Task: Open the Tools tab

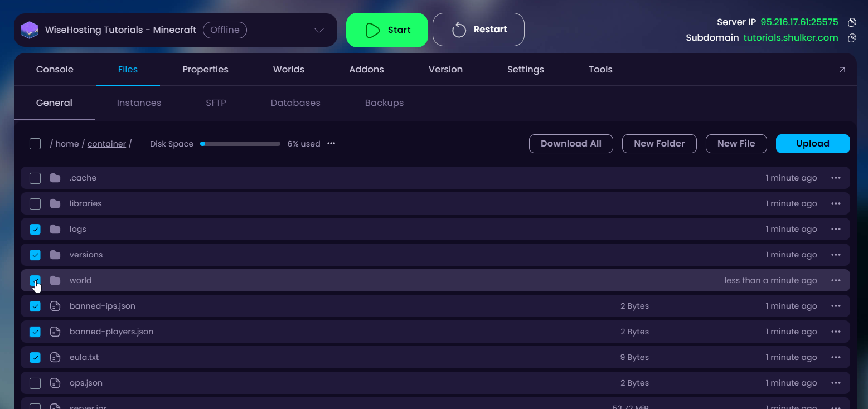Action: [x=600, y=70]
